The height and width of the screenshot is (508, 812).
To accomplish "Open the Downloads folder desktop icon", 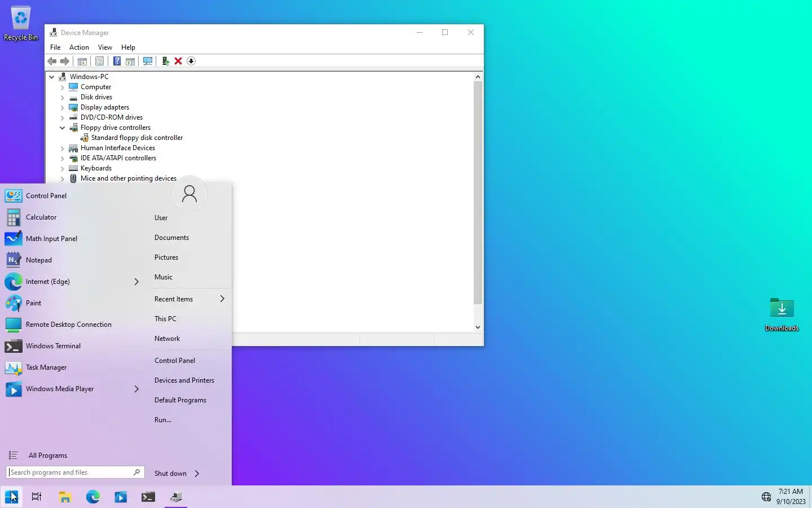I will tap(782, 314).
